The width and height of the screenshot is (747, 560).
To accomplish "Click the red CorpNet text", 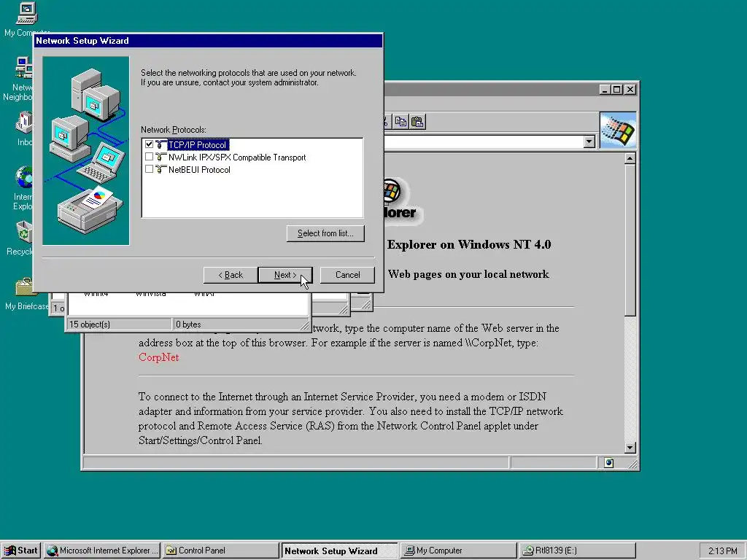I will coord(158,357).
